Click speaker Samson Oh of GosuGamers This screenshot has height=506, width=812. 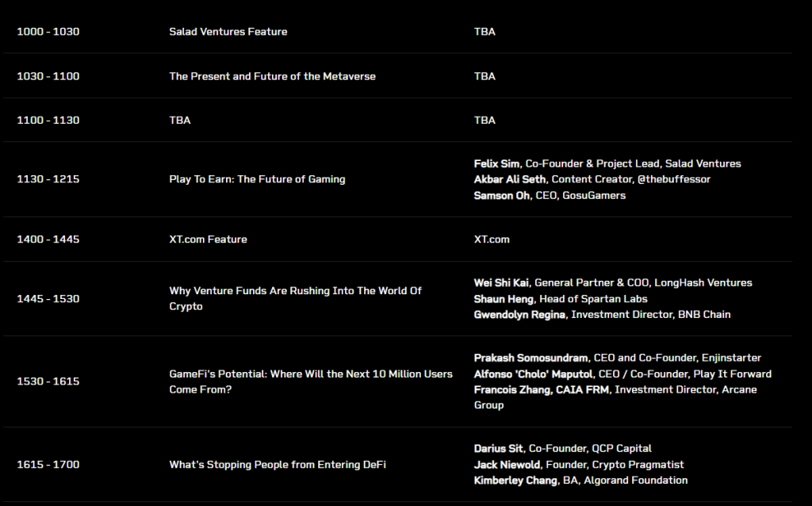(x=501, y=195)
